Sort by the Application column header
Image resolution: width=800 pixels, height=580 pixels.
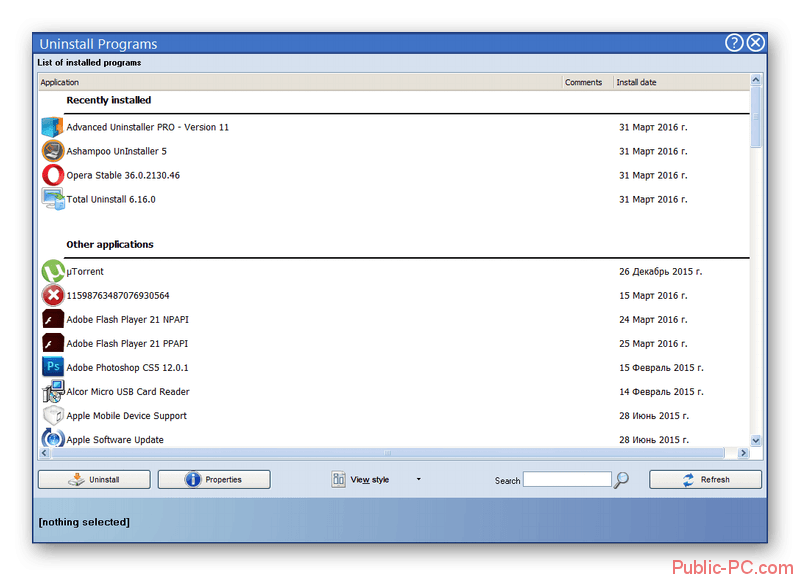(300, 82)
